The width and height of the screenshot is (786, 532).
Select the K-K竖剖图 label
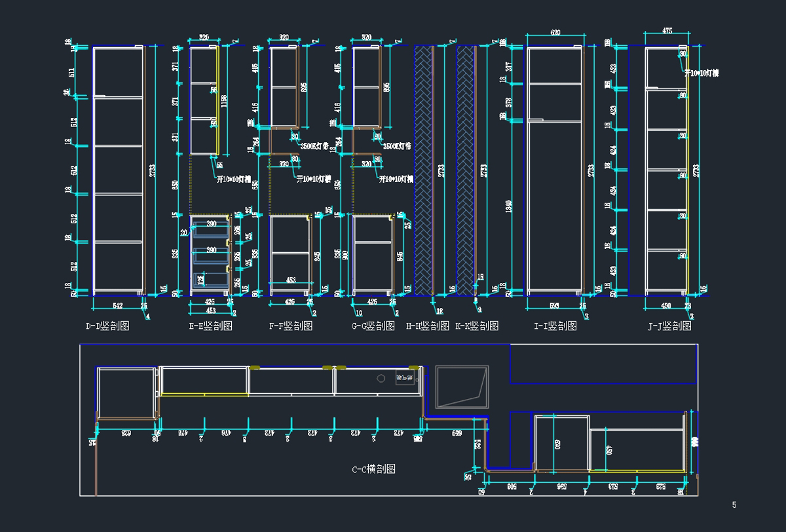pos(477,326)
